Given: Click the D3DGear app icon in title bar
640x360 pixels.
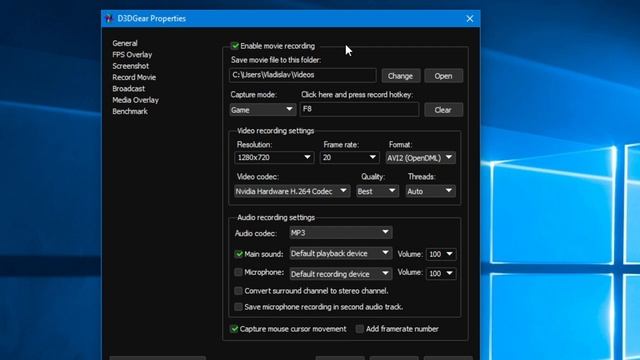Looking at the screenshot, I should 109,18.
